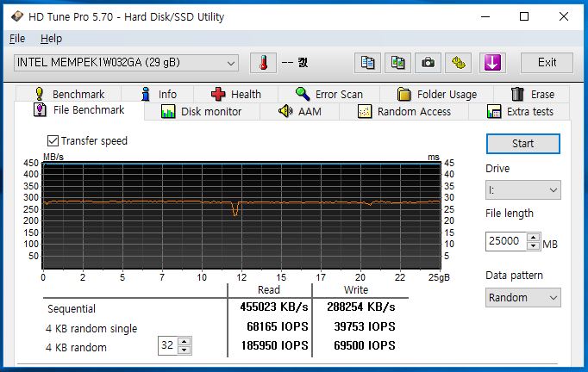Open options via the wrench icon
Screen dimensions: 588x372
coord(459,63)
